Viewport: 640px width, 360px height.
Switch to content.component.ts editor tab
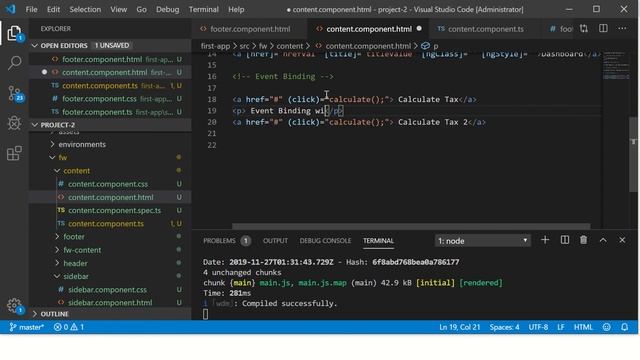(486, 29)
